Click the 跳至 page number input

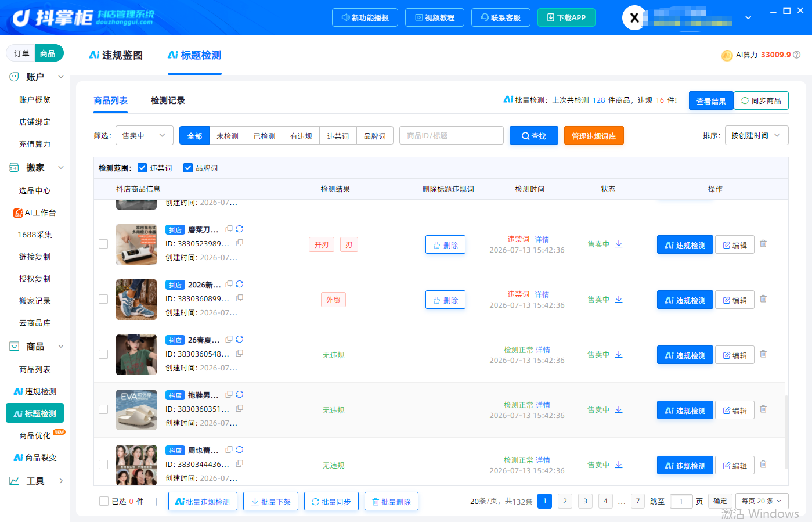click(681, 501)
